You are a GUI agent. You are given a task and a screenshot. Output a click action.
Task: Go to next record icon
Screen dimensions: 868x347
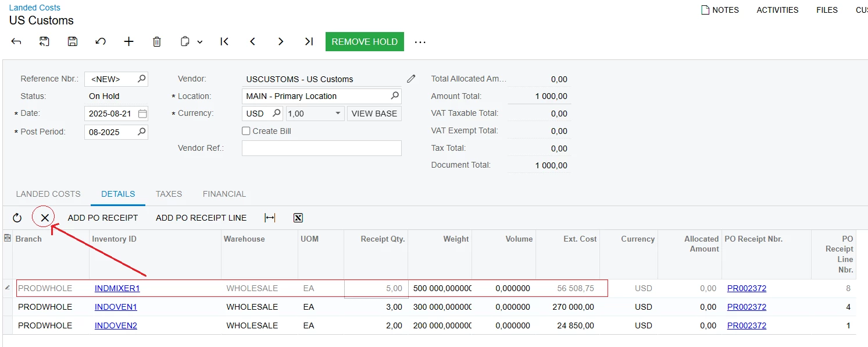pyautogui.click(x=281, y=41)
